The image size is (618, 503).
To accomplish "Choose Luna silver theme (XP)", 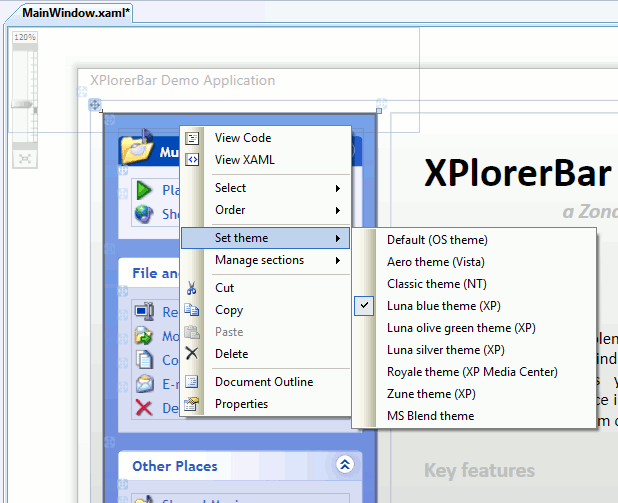I will pos(475,350).
